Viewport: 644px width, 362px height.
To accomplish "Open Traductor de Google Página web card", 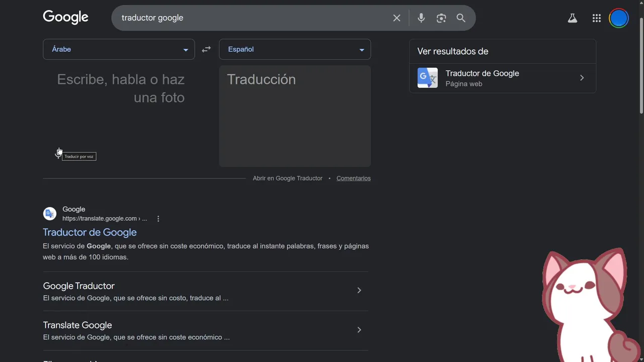I will click(503, 78).
